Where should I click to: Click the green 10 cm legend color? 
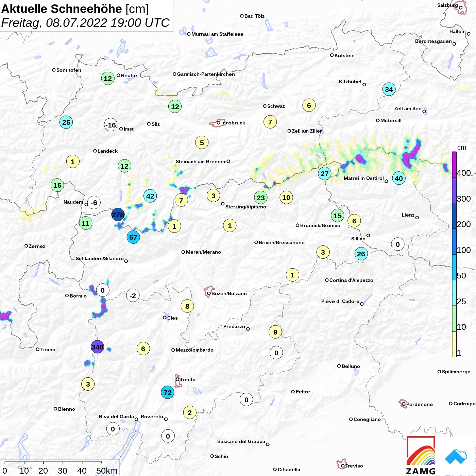(454, 319)
